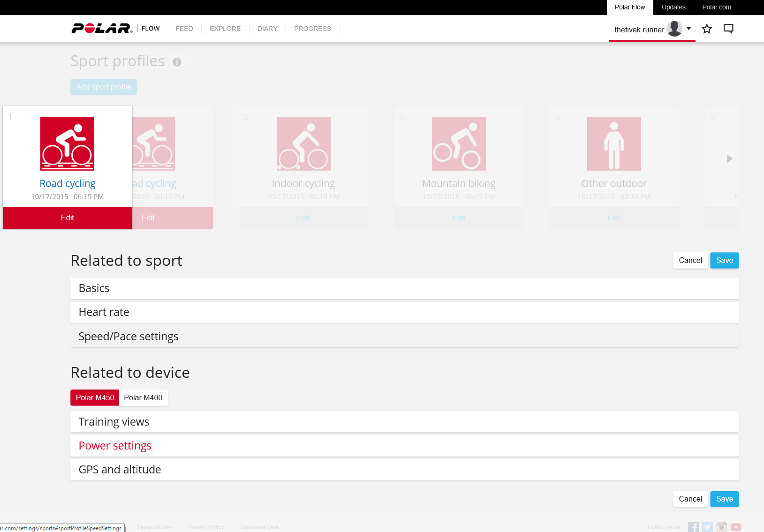Select the Indoor cycling sport icon
764x532 pixels.
click(303, 143)
